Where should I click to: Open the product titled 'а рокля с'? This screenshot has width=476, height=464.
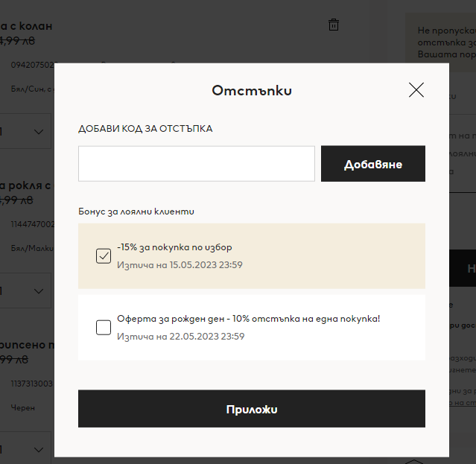25,185
